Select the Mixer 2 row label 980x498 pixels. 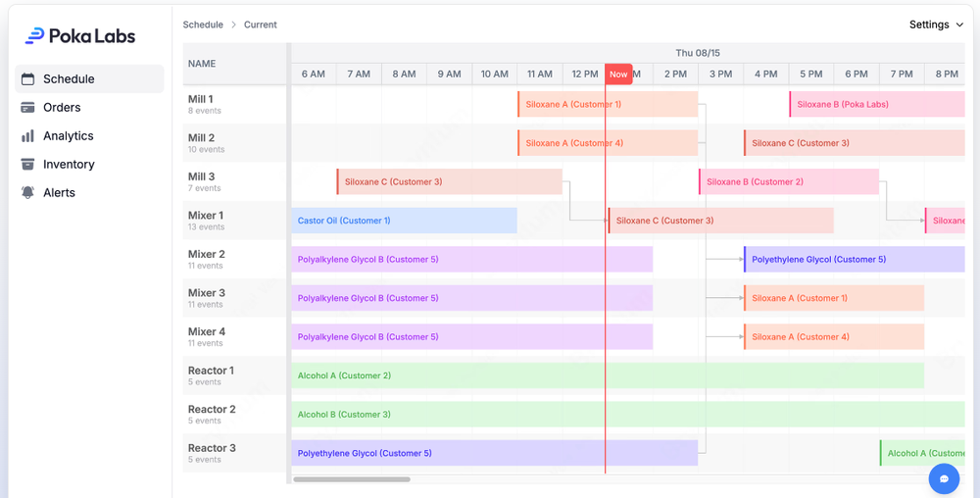(206, 254)
